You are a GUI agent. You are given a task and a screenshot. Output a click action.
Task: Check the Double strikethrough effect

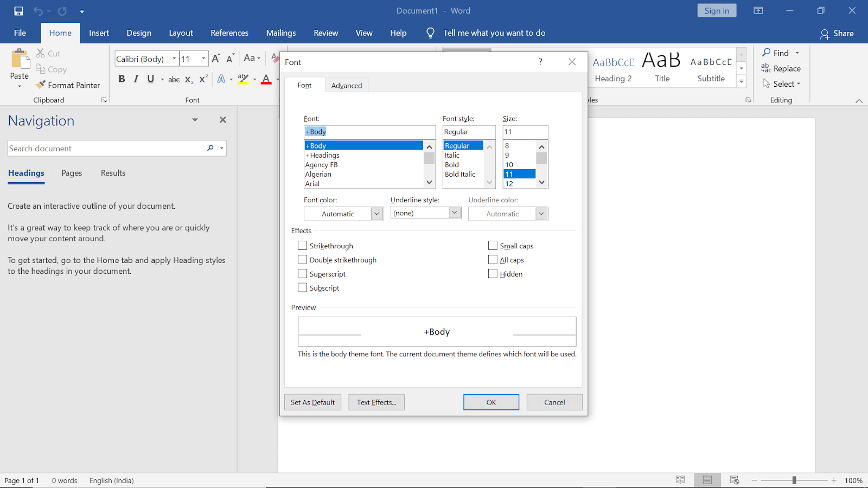tap(303, 259)
